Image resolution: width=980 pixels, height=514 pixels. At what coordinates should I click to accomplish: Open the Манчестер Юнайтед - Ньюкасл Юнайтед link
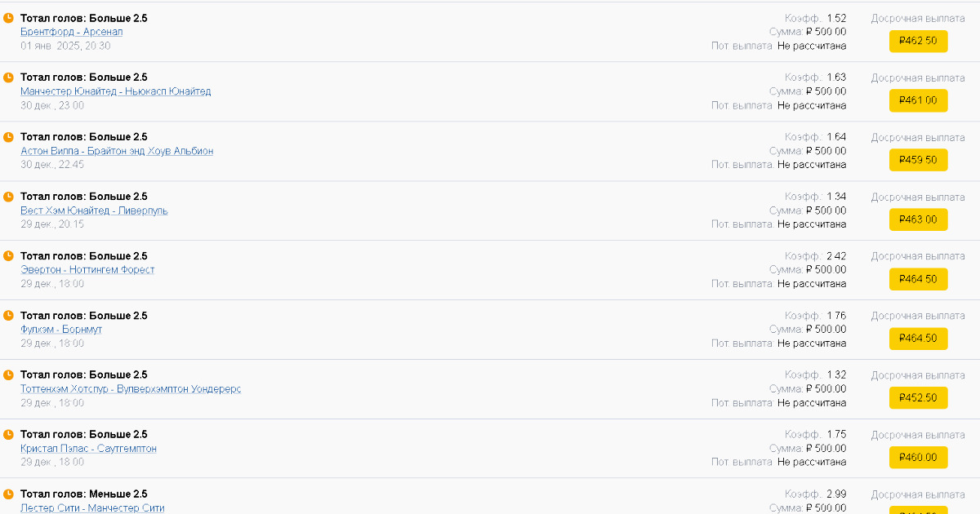click(x=116, y=91)
